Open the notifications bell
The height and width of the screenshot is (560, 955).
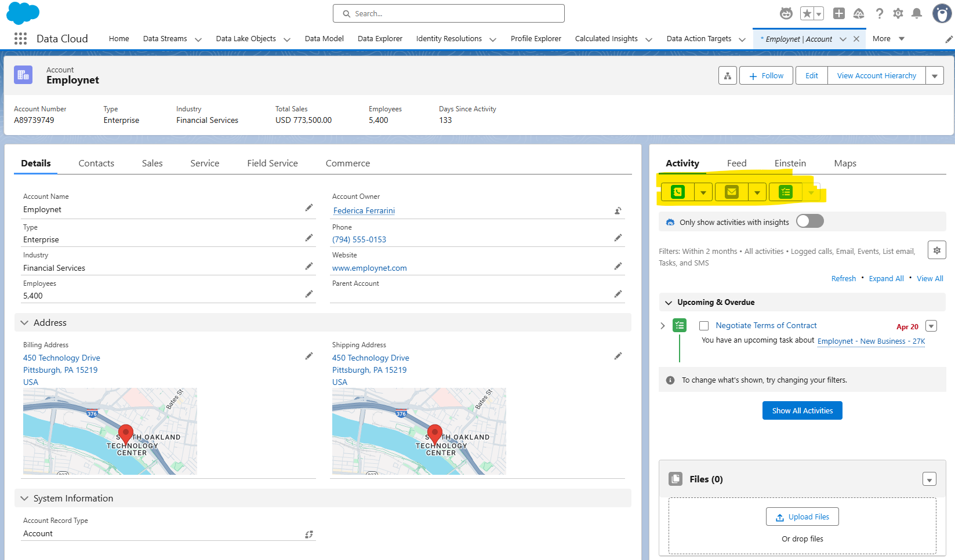tap(917, 13)
